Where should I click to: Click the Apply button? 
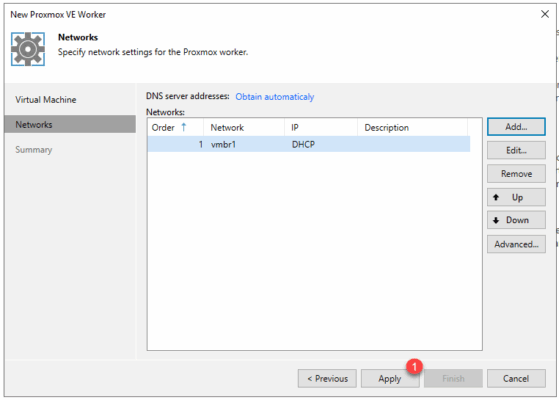coord(390,378)
